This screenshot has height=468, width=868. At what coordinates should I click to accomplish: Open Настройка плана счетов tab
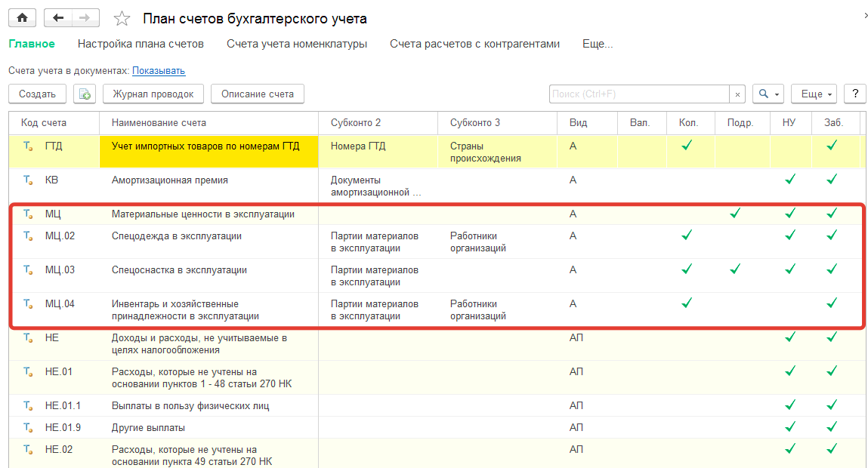click(x=141, y=44)
